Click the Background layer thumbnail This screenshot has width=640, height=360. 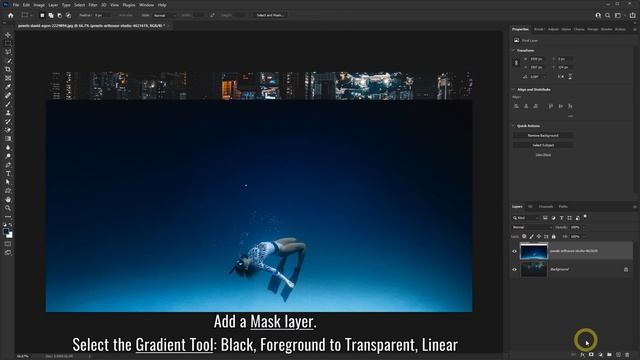(x=533, y=269)
